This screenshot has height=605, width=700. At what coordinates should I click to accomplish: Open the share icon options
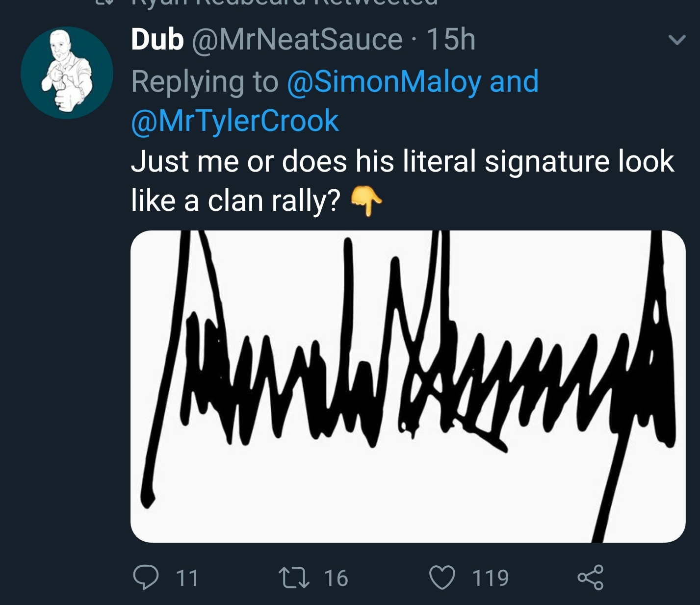coord(590,578)
